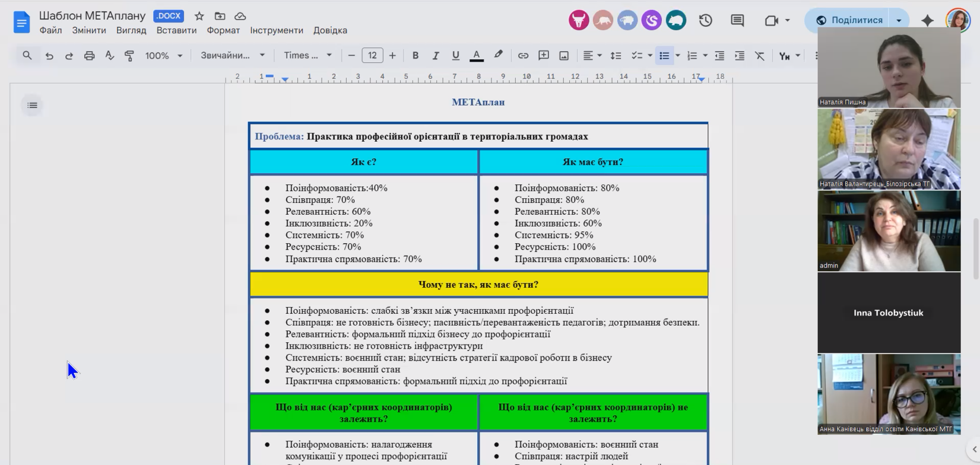Click the undo arrow icon
This screenshot has width=980, height=465.
[49, 56]
